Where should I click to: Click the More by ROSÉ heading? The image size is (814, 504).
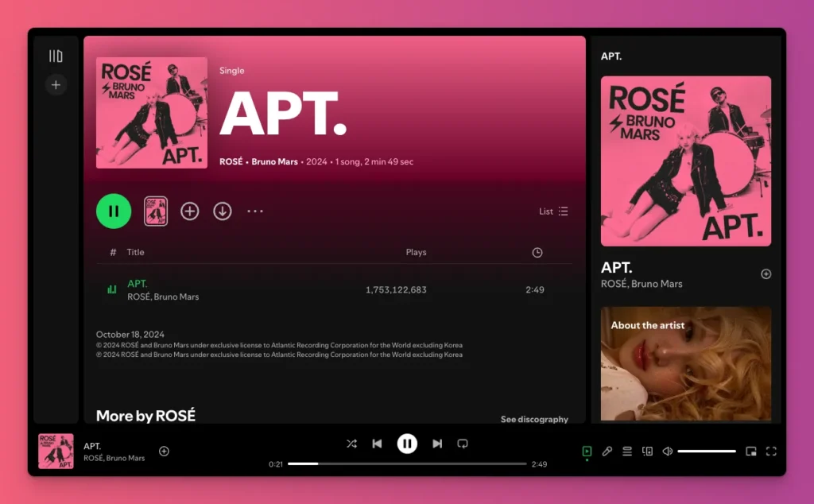pos(146,416)
